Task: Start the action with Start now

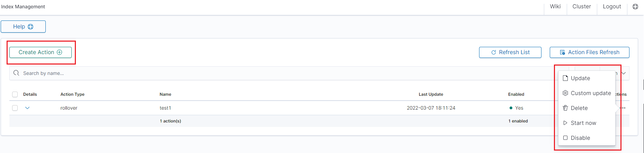Action: (583, 123)
